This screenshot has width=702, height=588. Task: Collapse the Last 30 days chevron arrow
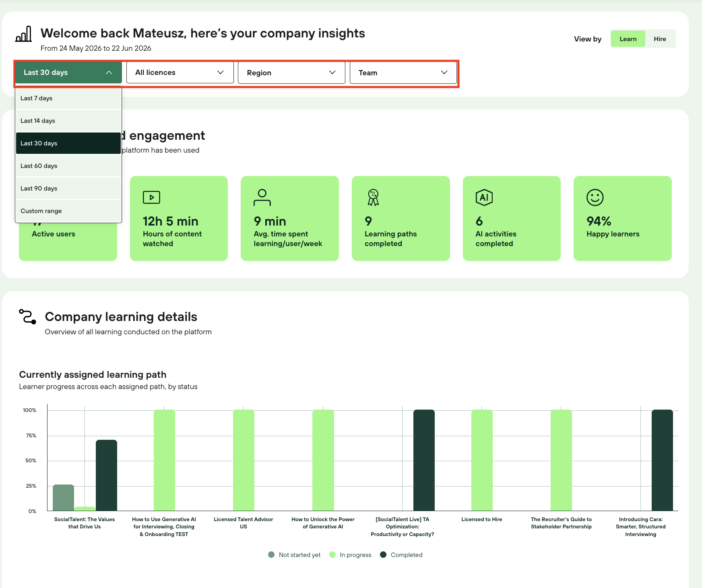coord(109,72)
